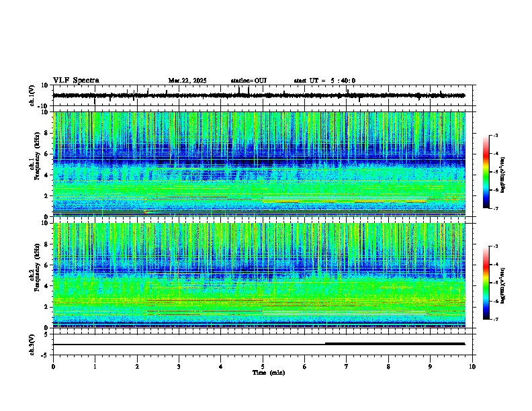Click the ch.2 spectrogram plot
532x411 pixels.
pyautogui.click(x=259, y=275)
